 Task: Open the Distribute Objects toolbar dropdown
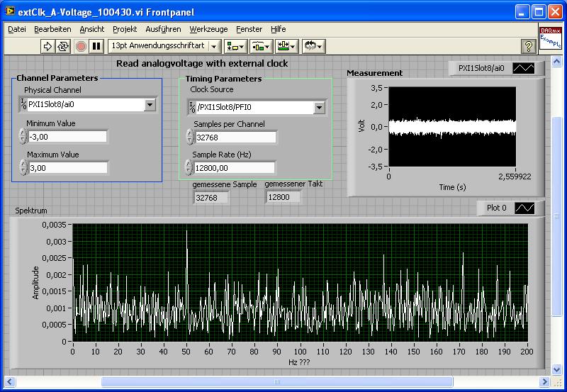point(261,46)
